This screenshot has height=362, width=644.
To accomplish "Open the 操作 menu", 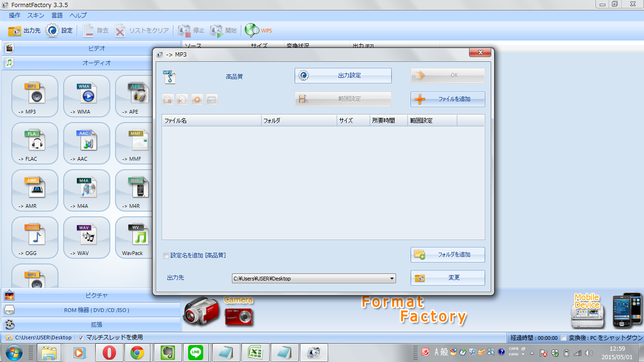I will pos(15,16).
